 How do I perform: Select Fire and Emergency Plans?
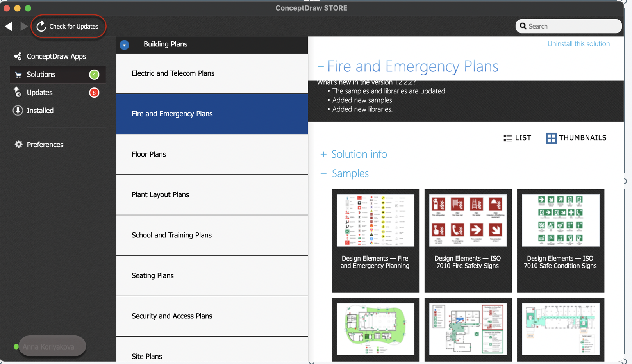[x=212, y=114]
